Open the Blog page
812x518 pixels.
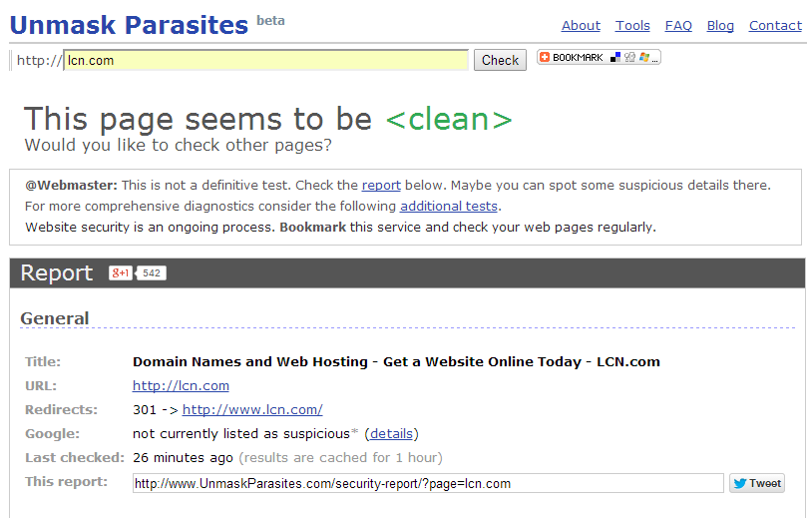click(720, 25)
